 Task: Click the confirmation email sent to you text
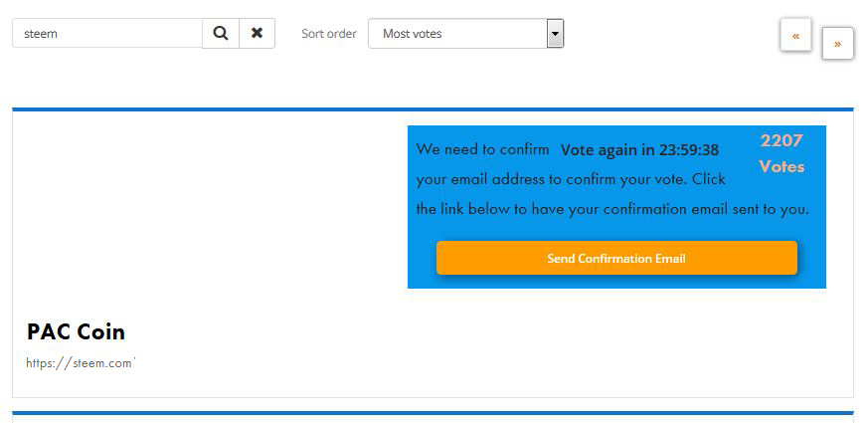point(706,210)
